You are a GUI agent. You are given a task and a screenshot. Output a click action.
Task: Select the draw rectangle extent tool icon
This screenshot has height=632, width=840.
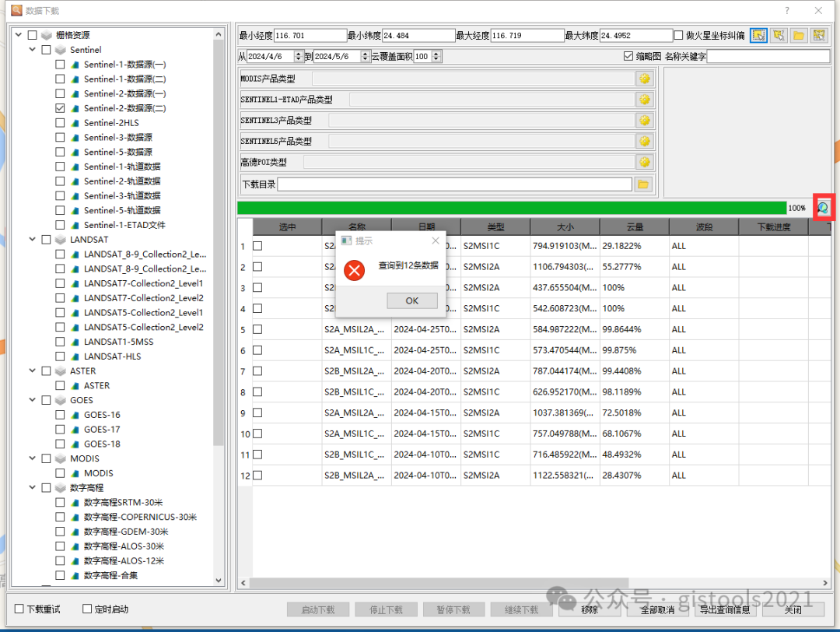[758, 35]
